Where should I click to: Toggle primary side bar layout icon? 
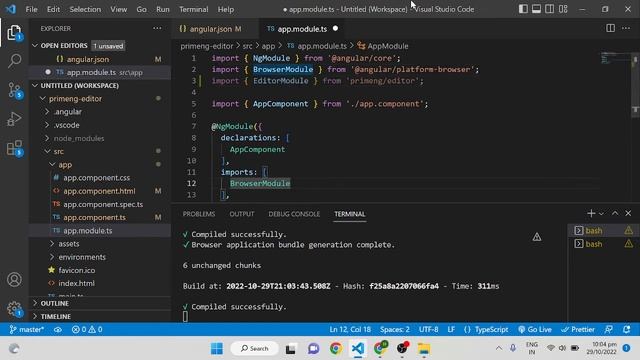tap(523, 9)
